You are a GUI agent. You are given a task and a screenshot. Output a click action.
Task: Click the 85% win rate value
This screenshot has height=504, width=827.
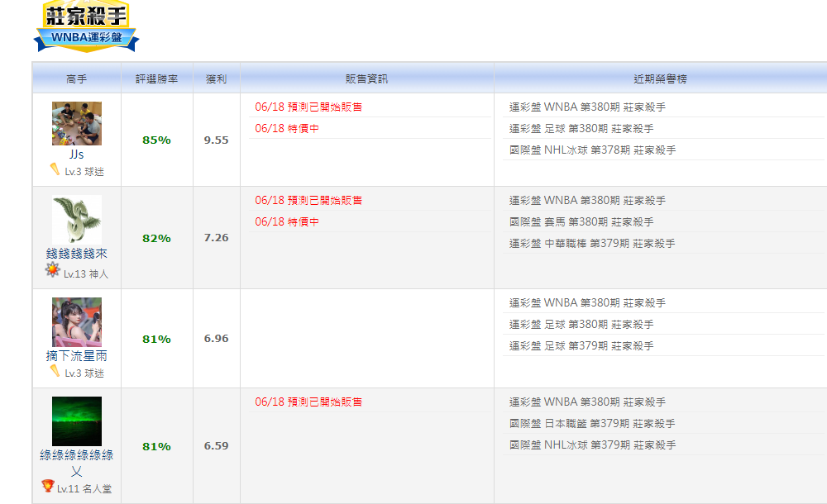point(156,140)
